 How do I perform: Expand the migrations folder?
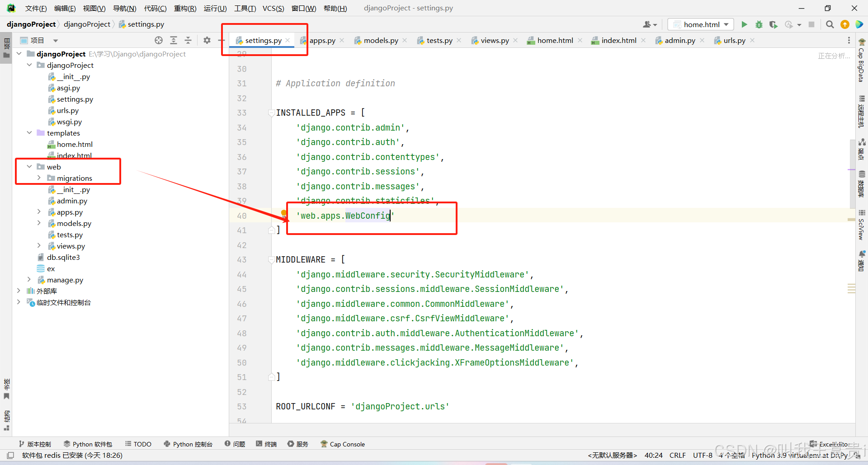[x=39, y=178]
